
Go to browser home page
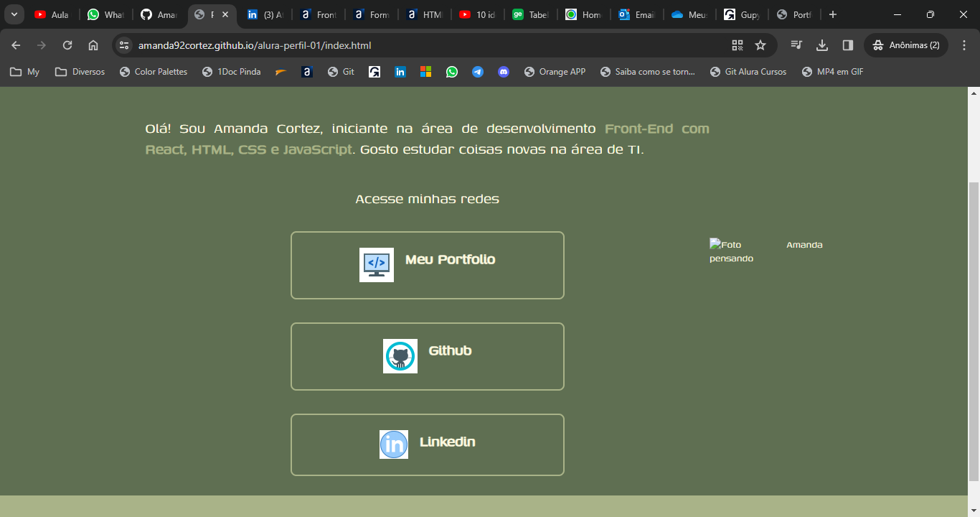coord(93,45)
